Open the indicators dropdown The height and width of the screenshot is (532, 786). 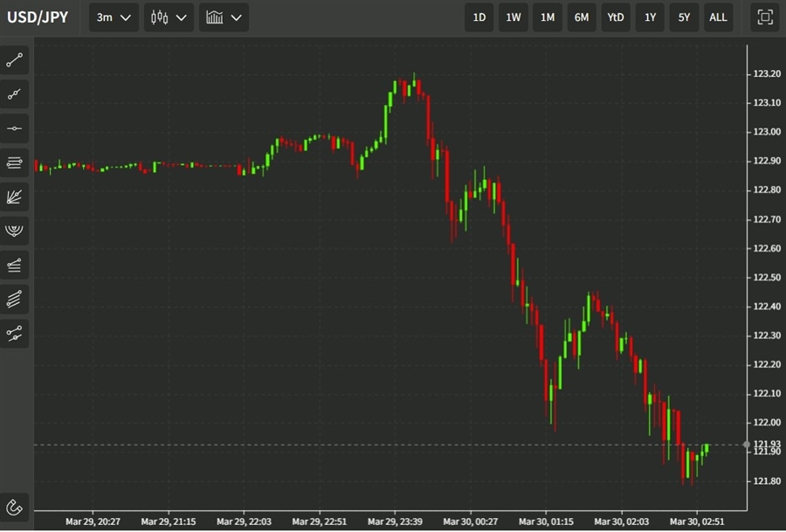tap(224, 17)
